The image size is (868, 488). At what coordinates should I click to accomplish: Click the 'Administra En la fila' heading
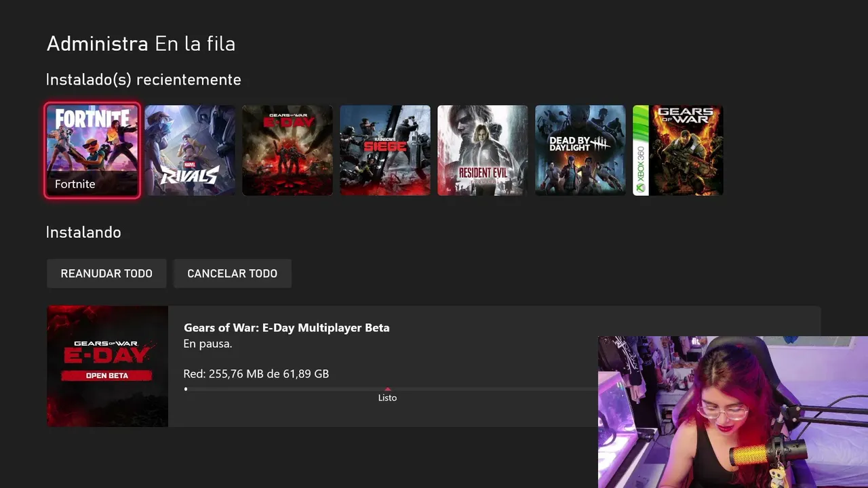pyautogui.click(x=141, y=44)
